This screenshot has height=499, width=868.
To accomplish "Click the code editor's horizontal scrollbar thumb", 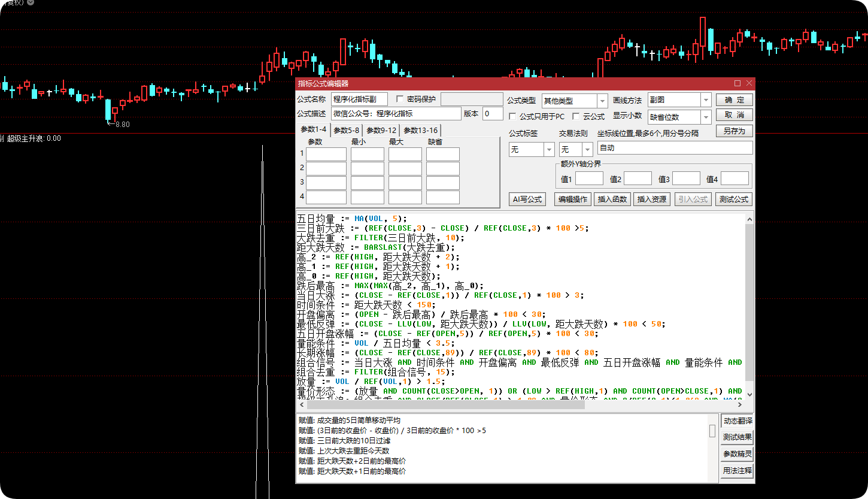I will (x=445, y=404).
